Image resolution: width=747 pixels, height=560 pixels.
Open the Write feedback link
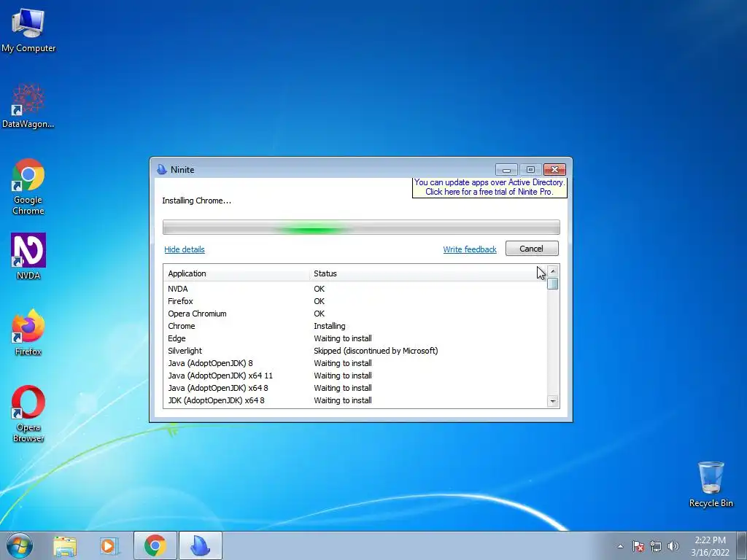(x=470, y=249)
